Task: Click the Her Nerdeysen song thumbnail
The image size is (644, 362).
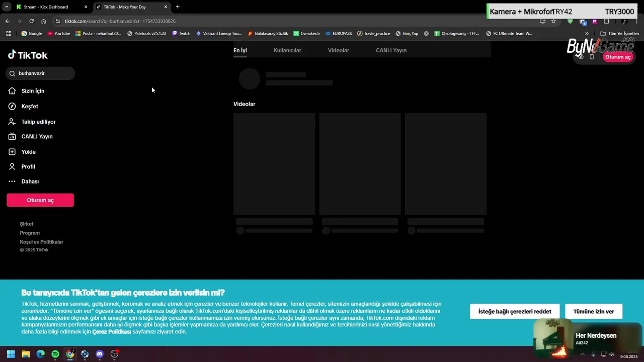Action: pos(552,339)
